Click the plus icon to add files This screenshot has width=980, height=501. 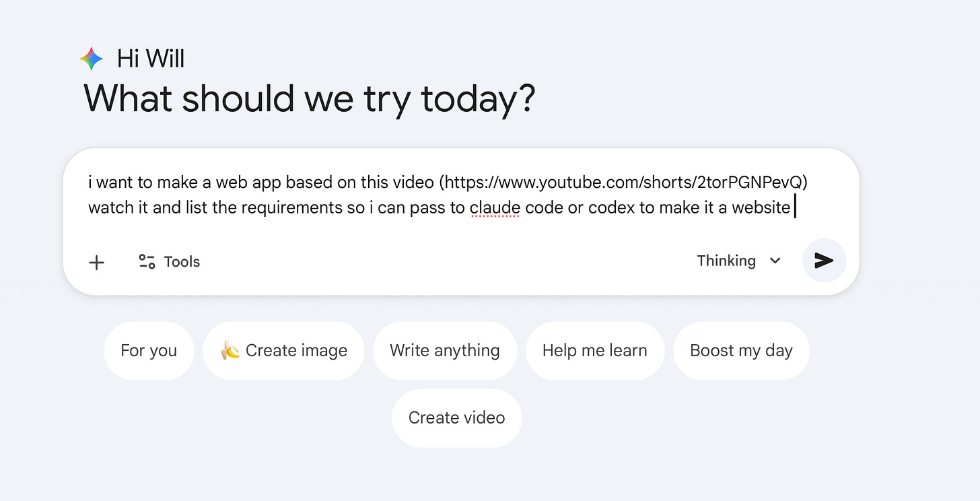[x=97, y=262]
